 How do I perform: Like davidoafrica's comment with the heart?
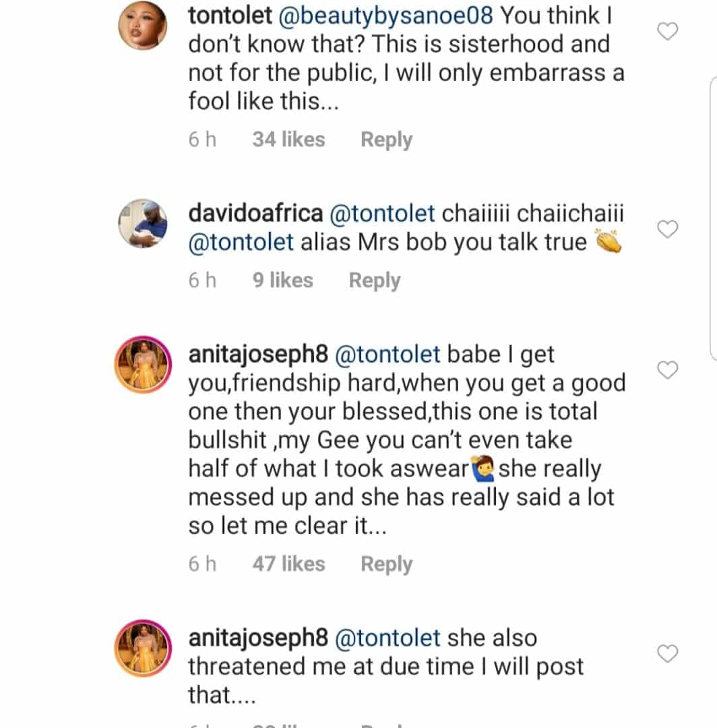point(667,230)
